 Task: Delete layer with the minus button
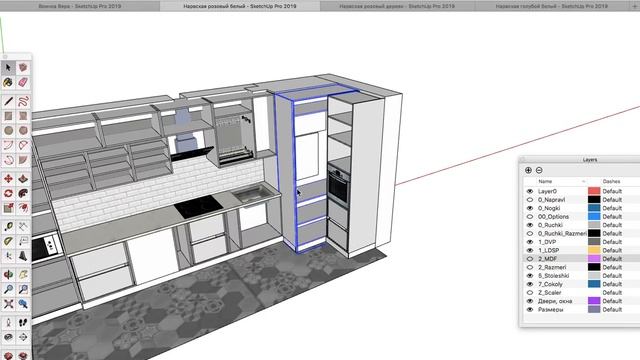(x=539, y=170)
